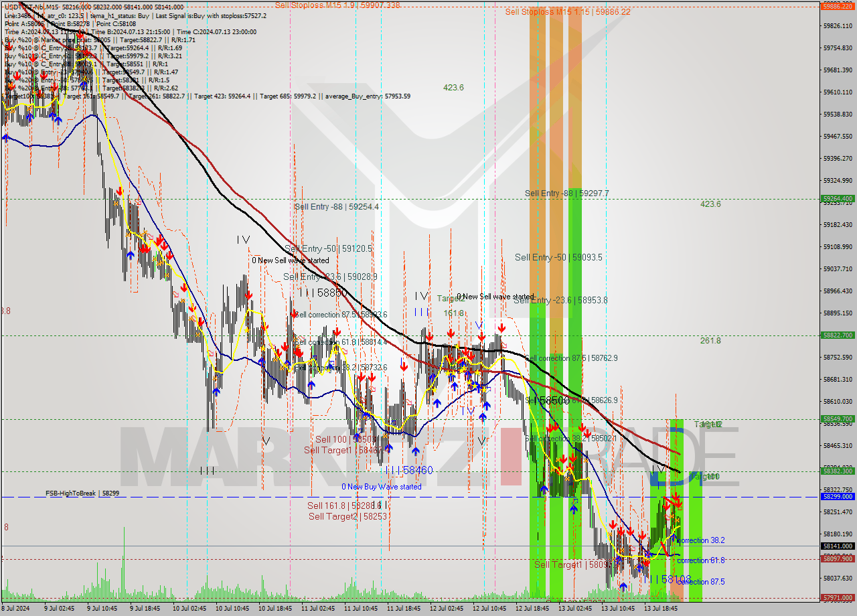Click the I I 58108 wave label
The height and width of the screenshot is (616, 857).
pyautogui.click(x=670, y=579)
